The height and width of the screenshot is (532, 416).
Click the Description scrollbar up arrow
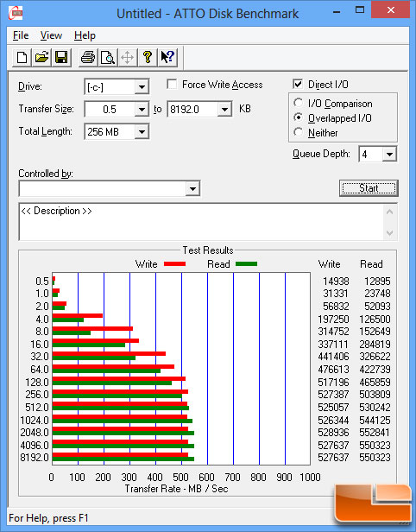click(x=389, y=212)
